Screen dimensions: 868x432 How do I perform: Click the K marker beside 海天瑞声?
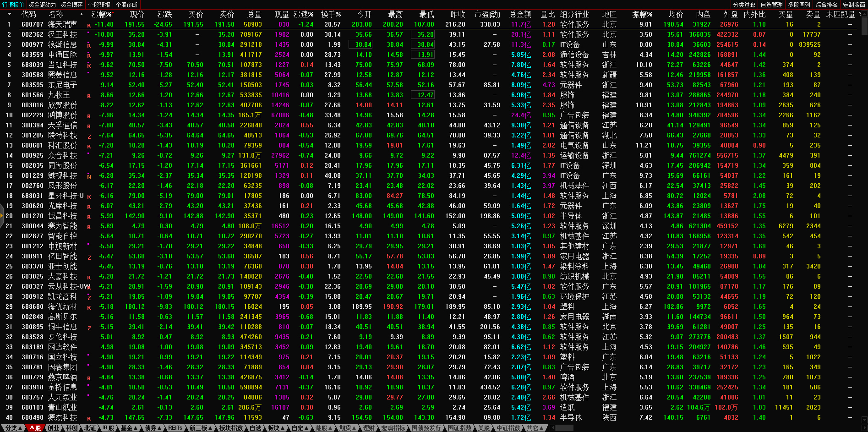point(89,26)
